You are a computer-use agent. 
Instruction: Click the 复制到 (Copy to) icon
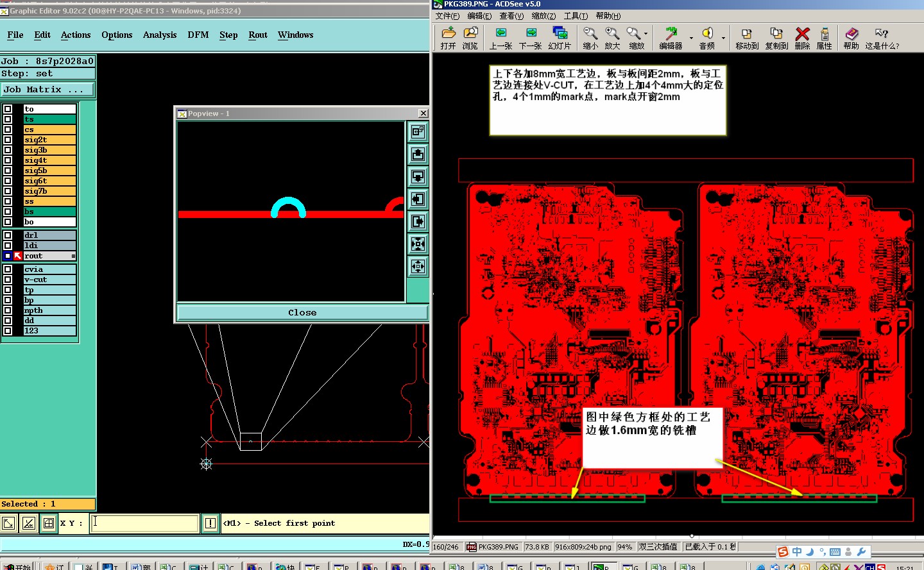[x=776, y=33]
